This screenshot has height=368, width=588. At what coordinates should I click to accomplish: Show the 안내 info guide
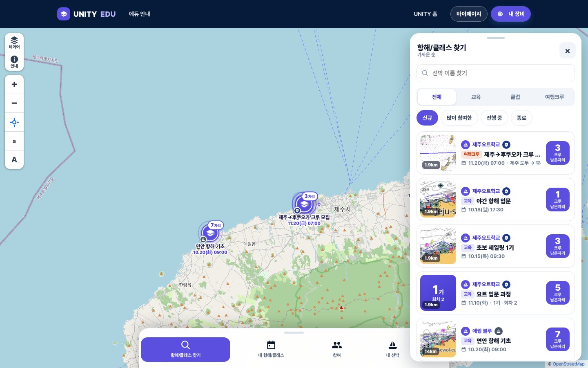click(14, 62)
